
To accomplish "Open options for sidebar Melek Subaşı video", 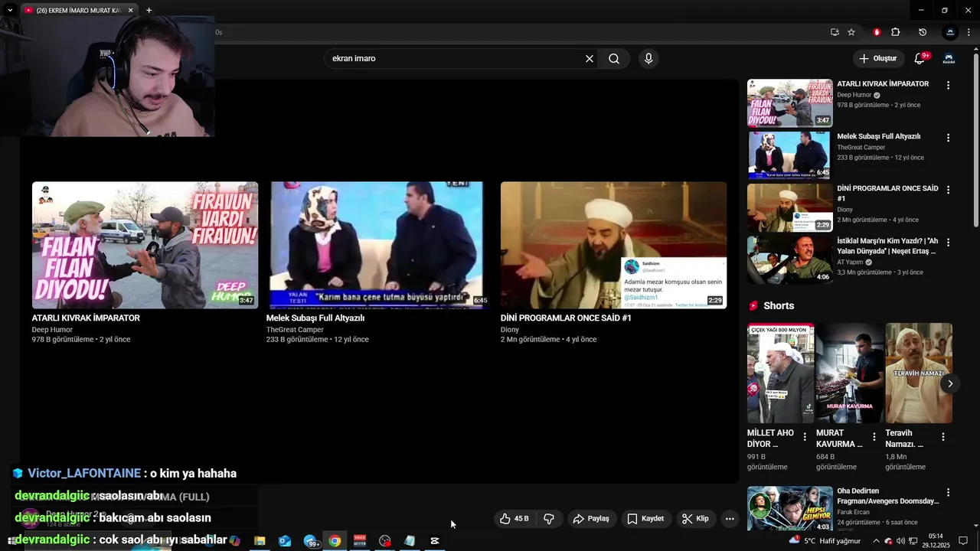I will [x=948, y=138].
